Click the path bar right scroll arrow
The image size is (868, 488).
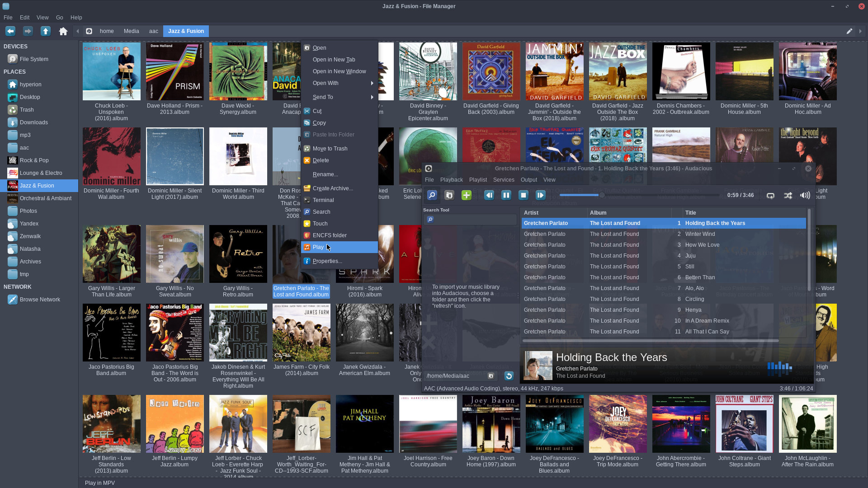pos(860,31)
